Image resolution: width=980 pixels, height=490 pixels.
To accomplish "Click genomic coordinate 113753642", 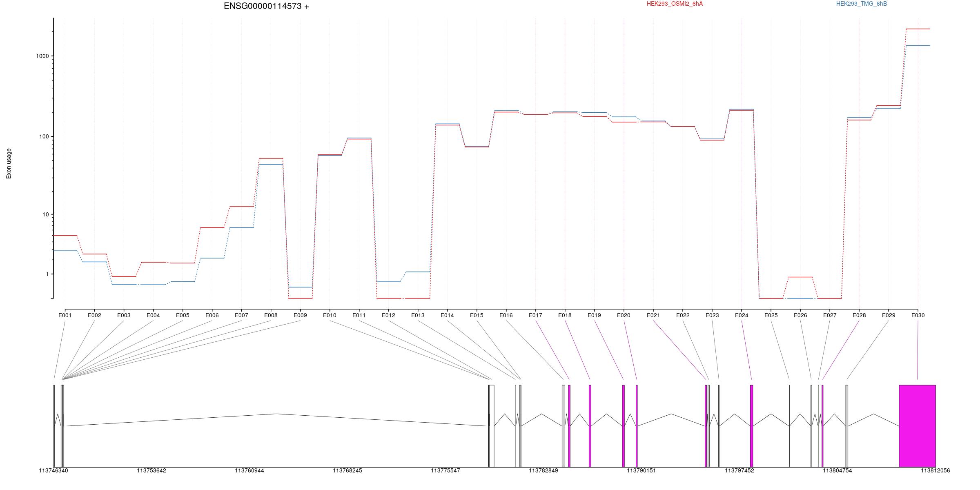I will [151, 471].
